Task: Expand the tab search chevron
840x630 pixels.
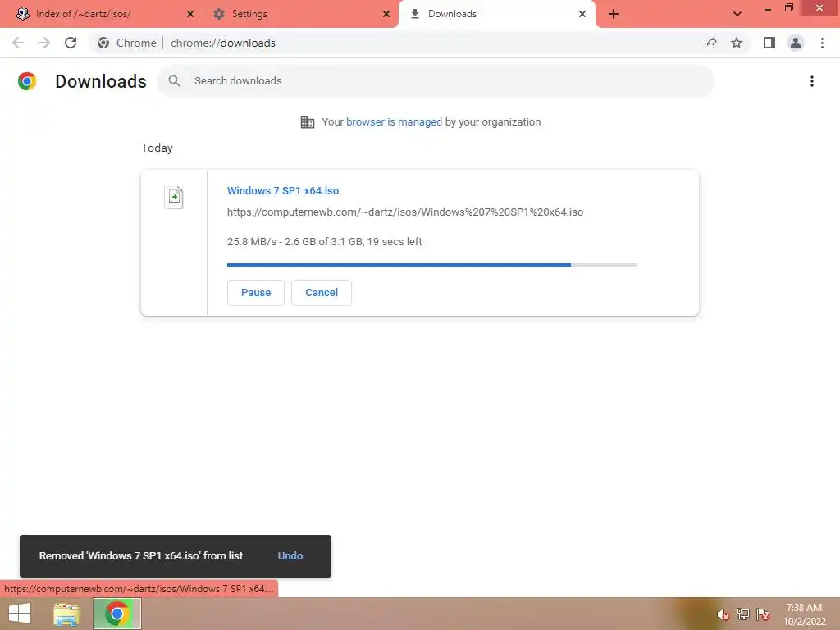Action: pyautogui.click(x=737, y=14)
